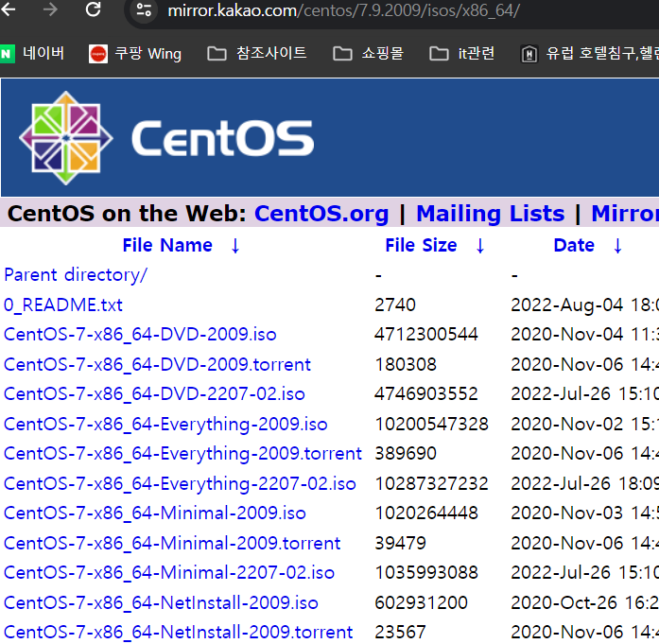This screenshot has width=659, height=644.
Task: Open 0_README.txt file
Action: point(63,305)
